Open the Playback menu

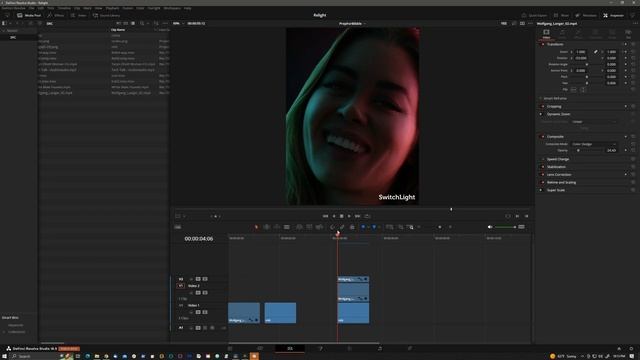[112, 8]
